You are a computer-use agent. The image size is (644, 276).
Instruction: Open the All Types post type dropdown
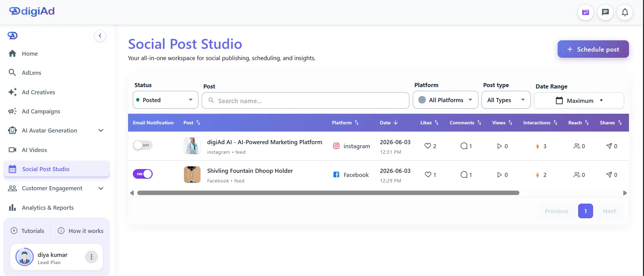[x=506, y=100]
